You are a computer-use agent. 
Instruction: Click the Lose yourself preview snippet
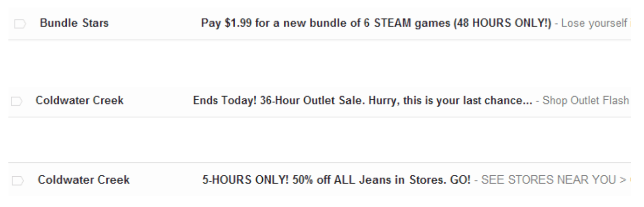(594, 23)
